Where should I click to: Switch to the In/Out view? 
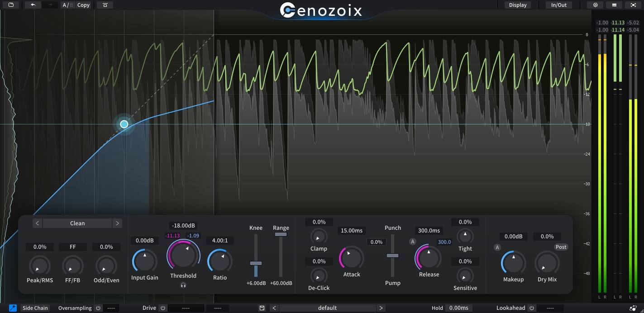pyautogui.click(x=558, y=5)
